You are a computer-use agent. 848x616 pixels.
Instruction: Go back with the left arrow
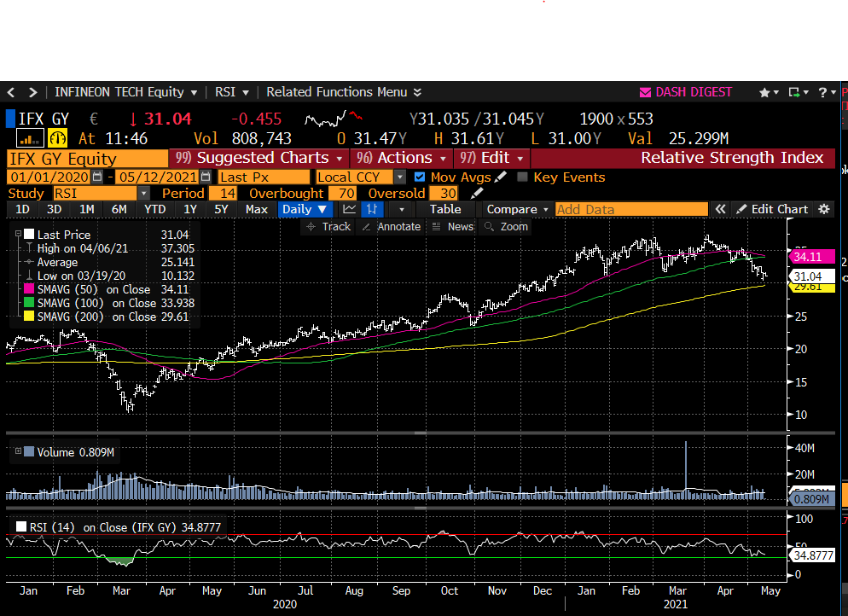click(x=11, y=92)
